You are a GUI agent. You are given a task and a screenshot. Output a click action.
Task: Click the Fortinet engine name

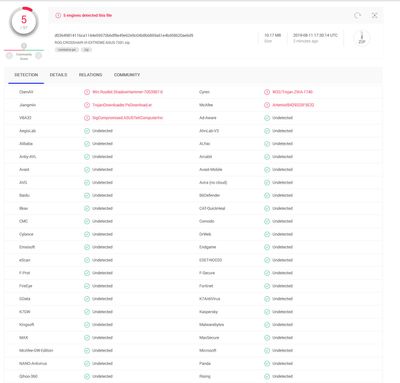click(x=206, y=286)
